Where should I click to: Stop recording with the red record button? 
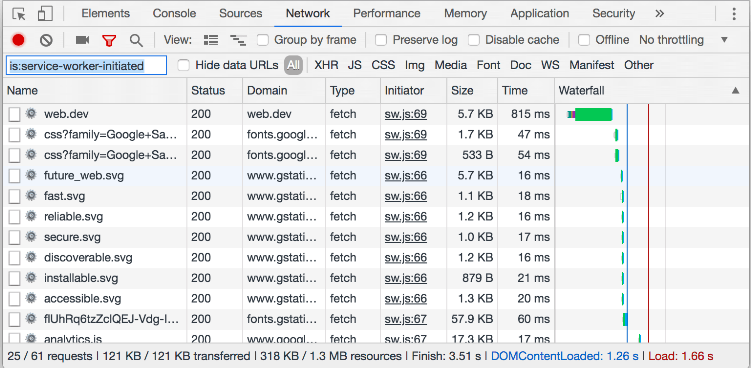point(19,40)
